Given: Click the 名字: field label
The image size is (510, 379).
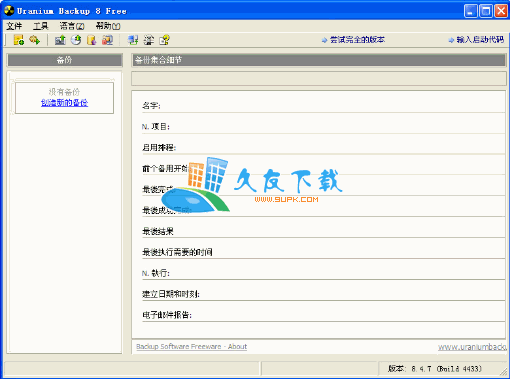Looking at the screenshot, I should click(x=151, y=106).
